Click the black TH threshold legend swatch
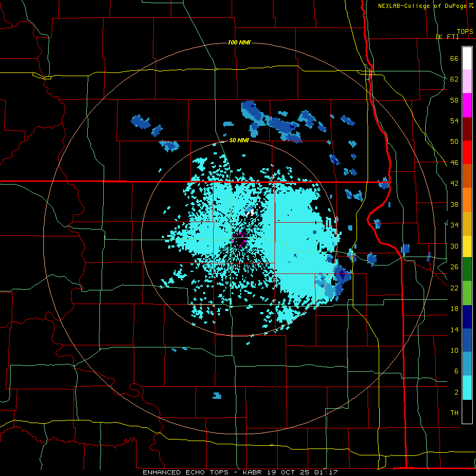The width and height of the screenshot is (476, 476). [467, 411]
